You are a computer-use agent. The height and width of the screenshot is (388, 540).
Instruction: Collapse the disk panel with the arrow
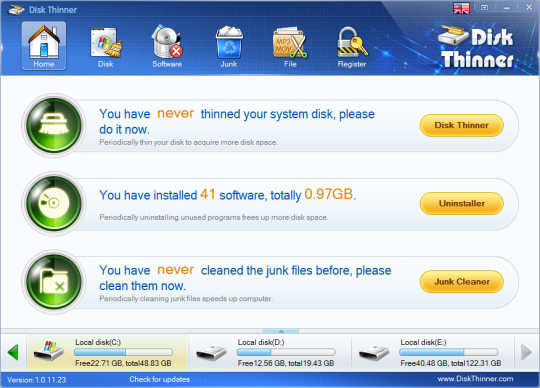click(x=281, y=331)
